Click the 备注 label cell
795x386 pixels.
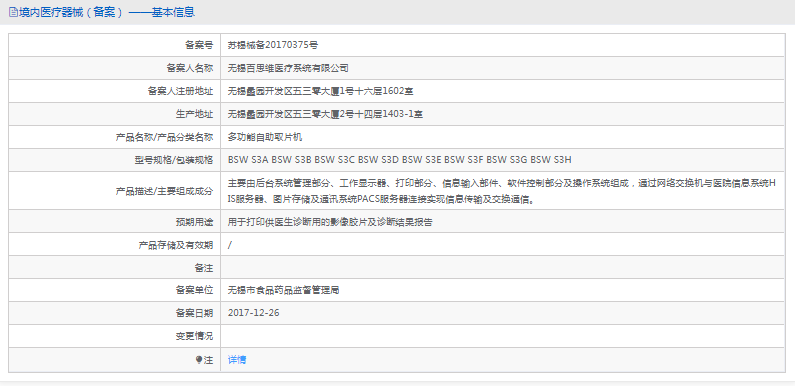pos(115,267)
